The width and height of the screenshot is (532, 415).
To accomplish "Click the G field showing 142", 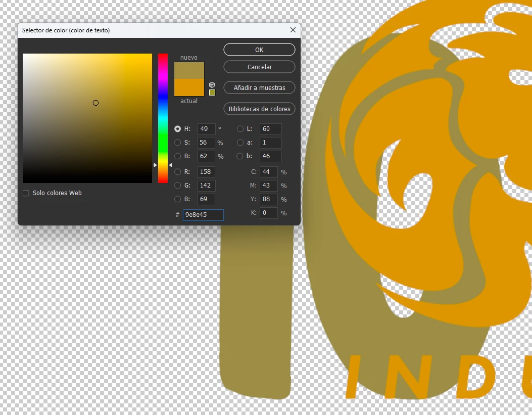I will point(206,186).
